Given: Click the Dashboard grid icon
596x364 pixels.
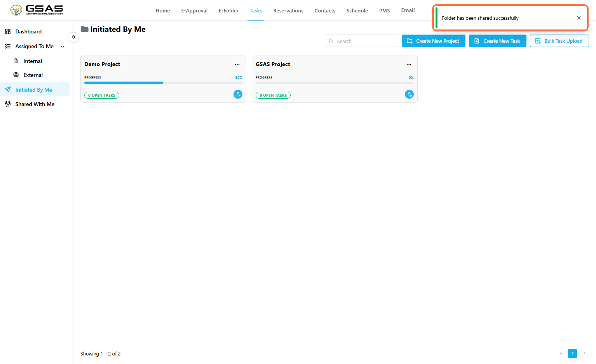Looking at the screenshot, I should pos(8,31).
